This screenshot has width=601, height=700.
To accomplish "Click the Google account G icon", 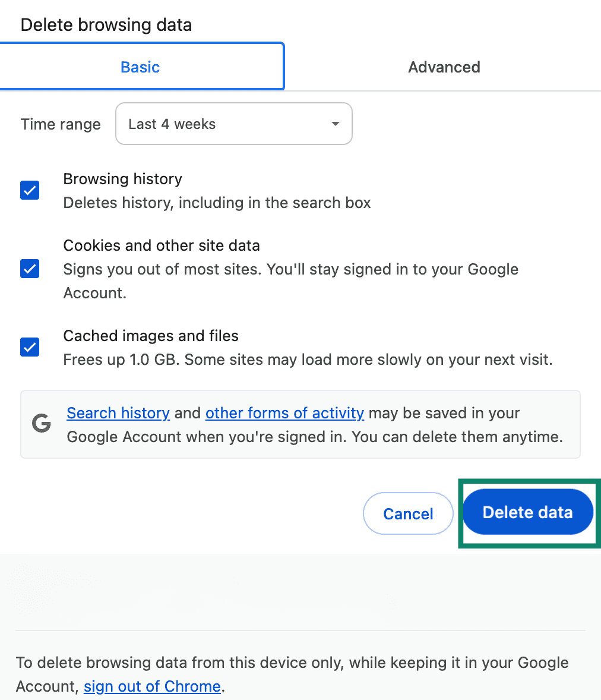I will (40, 424).
